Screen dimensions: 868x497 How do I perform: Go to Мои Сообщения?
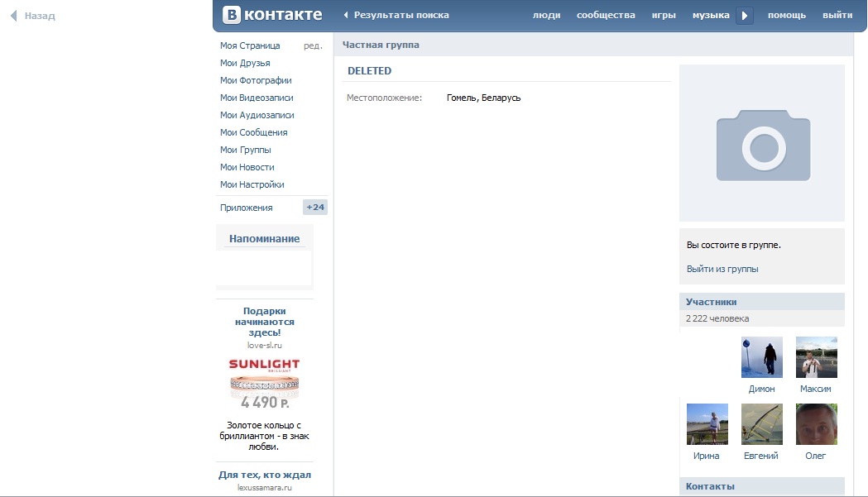tap(253, 132)
